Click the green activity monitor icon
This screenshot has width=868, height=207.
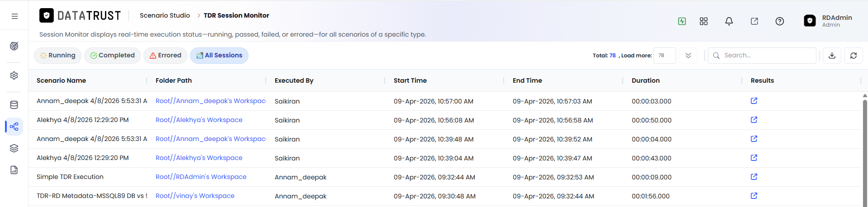(x=682, y=21)
